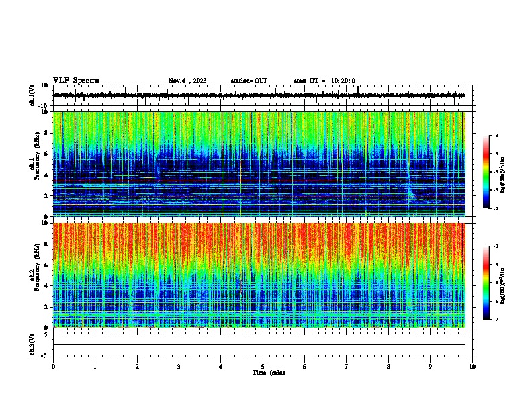Click the log(PSD) label beside the ch.1 colorbar

point(502,175)
